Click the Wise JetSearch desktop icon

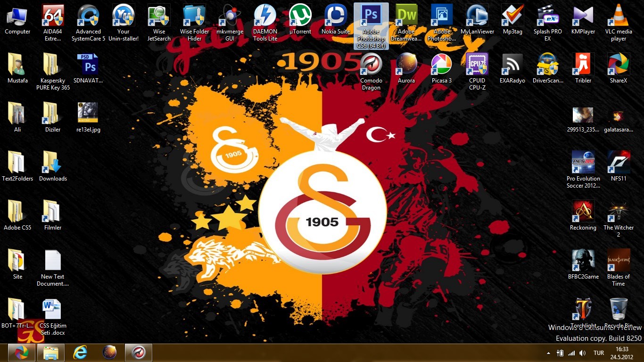point(159,23)
